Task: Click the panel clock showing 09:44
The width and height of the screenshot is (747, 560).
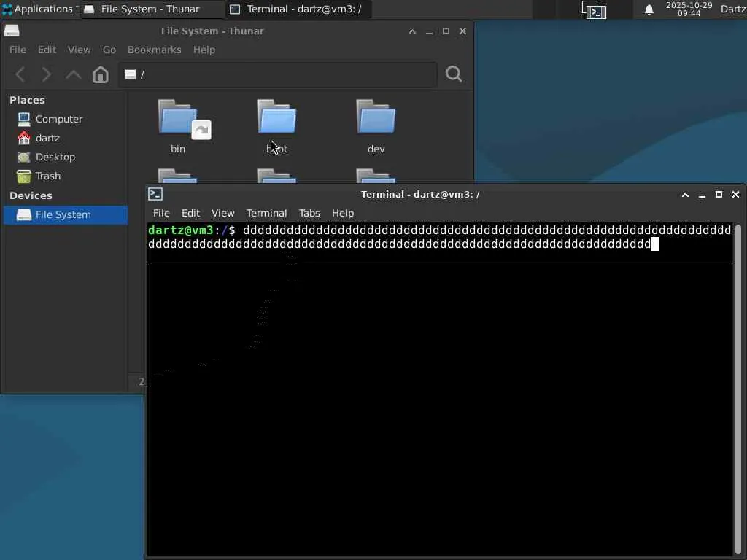Action: [689, 9]
